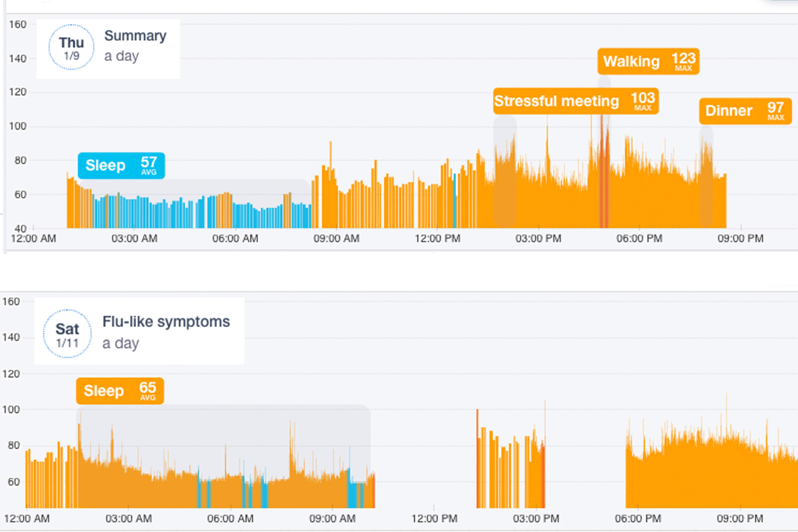Open the Sat 1/11 date circle
Screen dimensions: 798x532
click(67, 333)
